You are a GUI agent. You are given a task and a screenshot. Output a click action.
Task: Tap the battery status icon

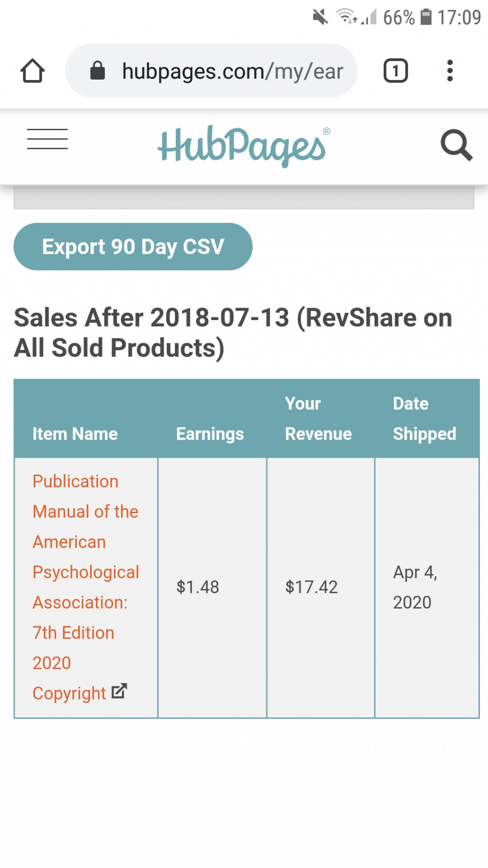pyautogui.click(x=426, y=17)
